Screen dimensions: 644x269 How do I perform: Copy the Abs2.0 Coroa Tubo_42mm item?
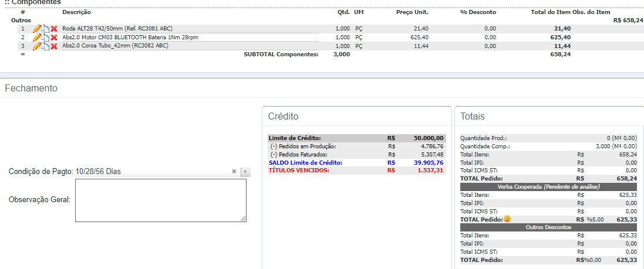[46, 46]
